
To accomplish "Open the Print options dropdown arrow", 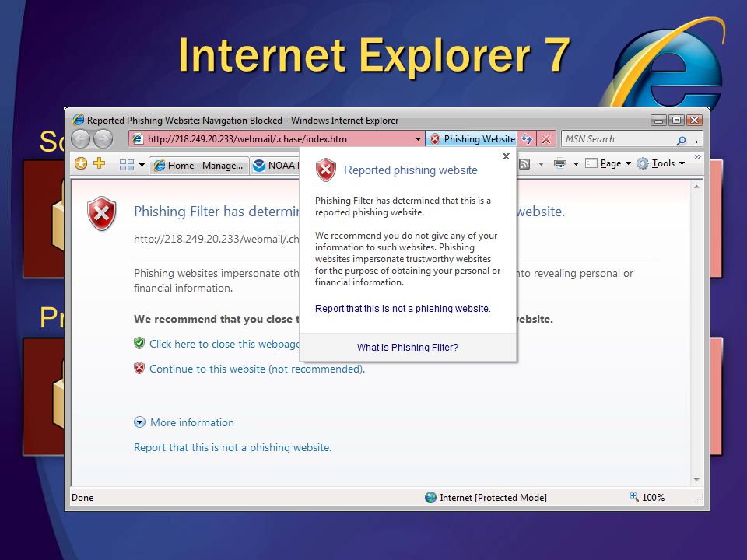I will tap(576, 164).
